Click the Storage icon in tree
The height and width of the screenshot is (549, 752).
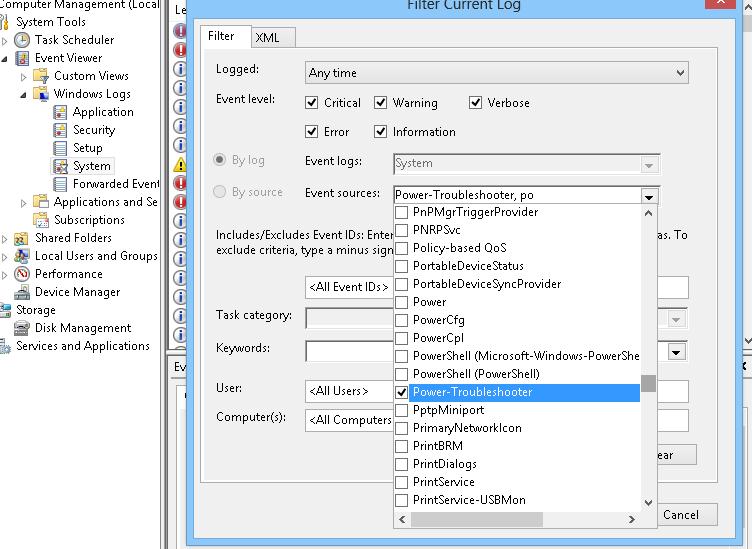pyautogui.click(x=5, y=310)
